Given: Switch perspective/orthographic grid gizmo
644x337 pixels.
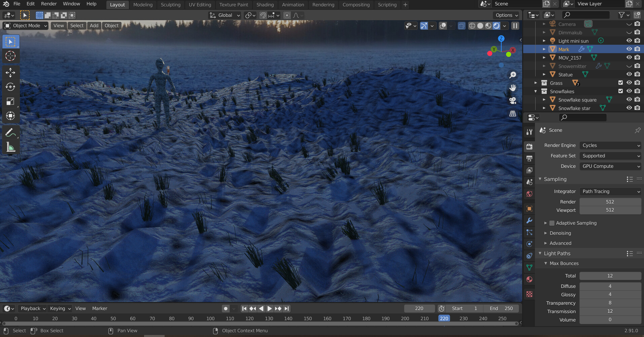Looking at the screenshot, I should (x=513, y=113).
